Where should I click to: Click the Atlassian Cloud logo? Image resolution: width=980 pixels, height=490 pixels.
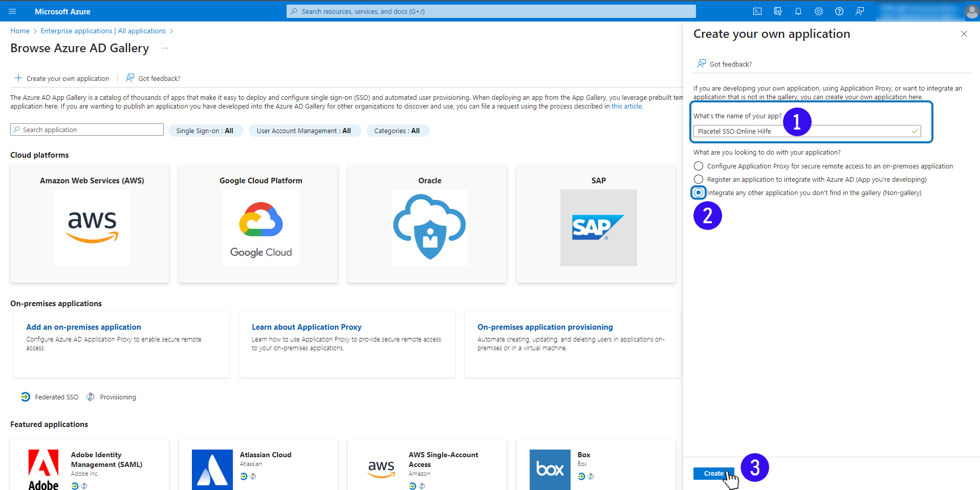(212, 470)
